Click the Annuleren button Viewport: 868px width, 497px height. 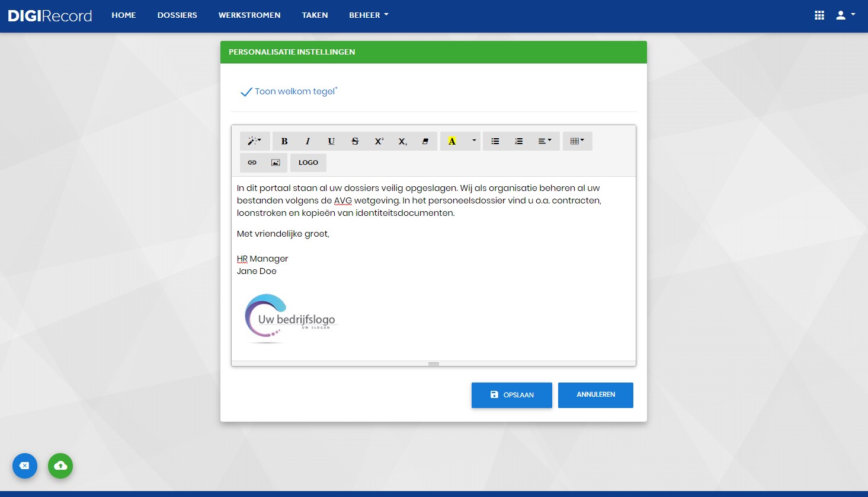click(595, 395)
